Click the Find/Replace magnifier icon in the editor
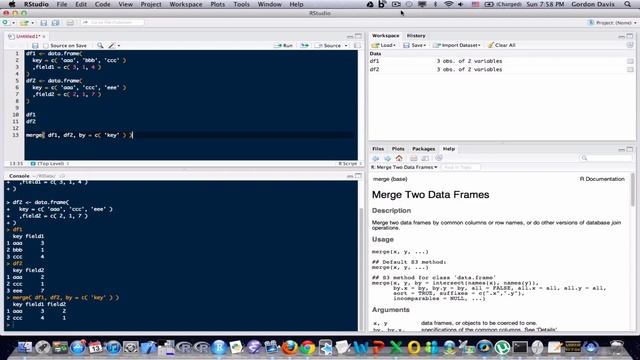The width and height of the screenshot is (640, 360). [100, 45]
